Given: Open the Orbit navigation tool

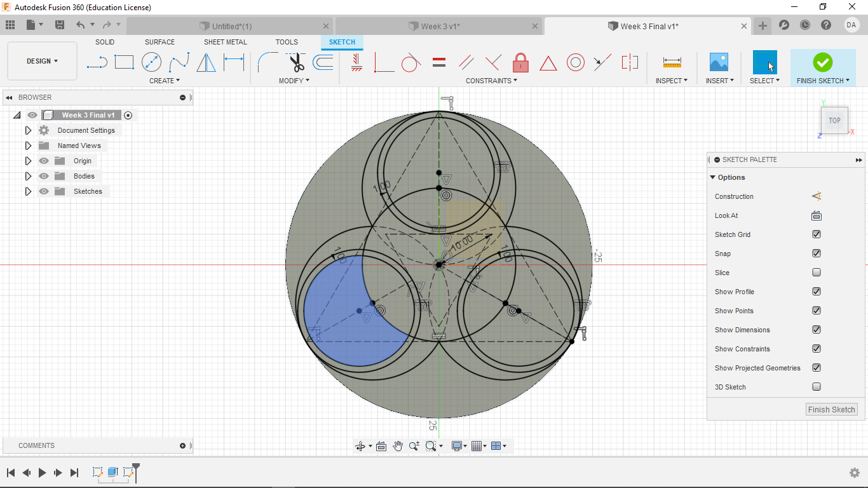Looking at the screenshot, I should [x=361, y=446].
